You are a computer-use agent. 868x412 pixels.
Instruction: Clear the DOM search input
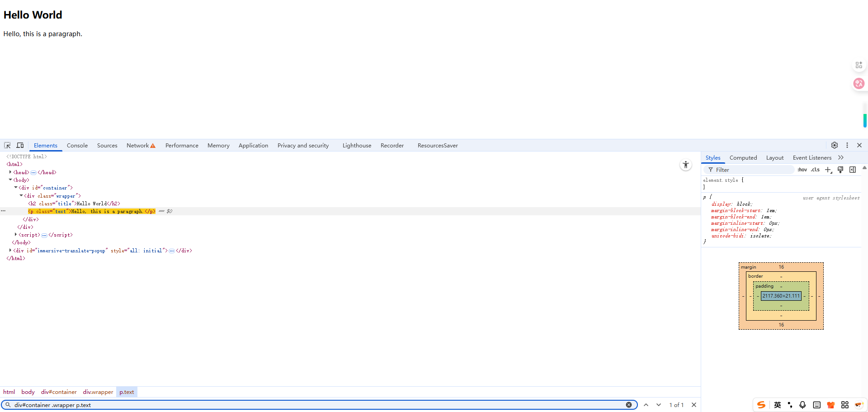pyautogui.click(x=629, y=405)
